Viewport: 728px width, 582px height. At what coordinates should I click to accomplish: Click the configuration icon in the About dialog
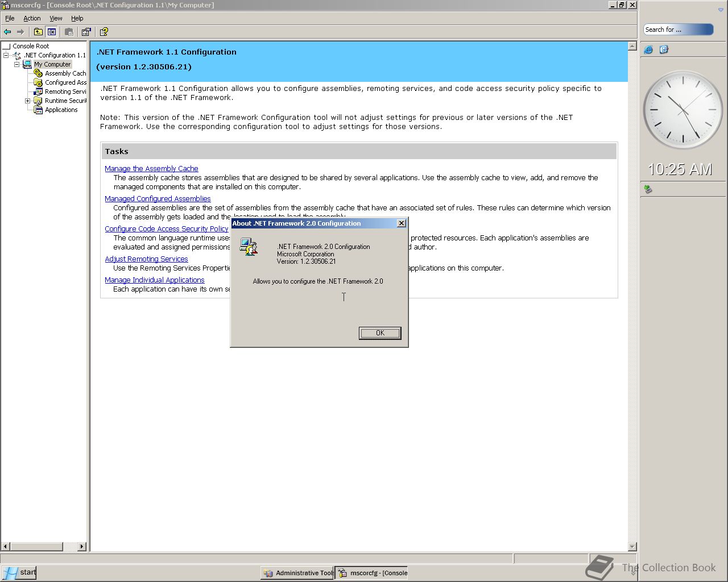[x=249, y=247]
